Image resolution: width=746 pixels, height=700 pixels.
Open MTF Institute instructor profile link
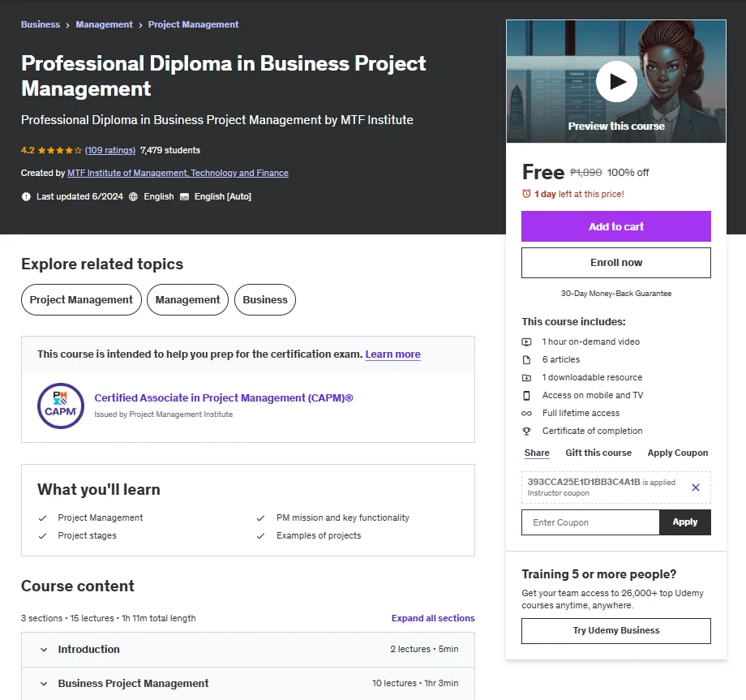click(178, 173)
